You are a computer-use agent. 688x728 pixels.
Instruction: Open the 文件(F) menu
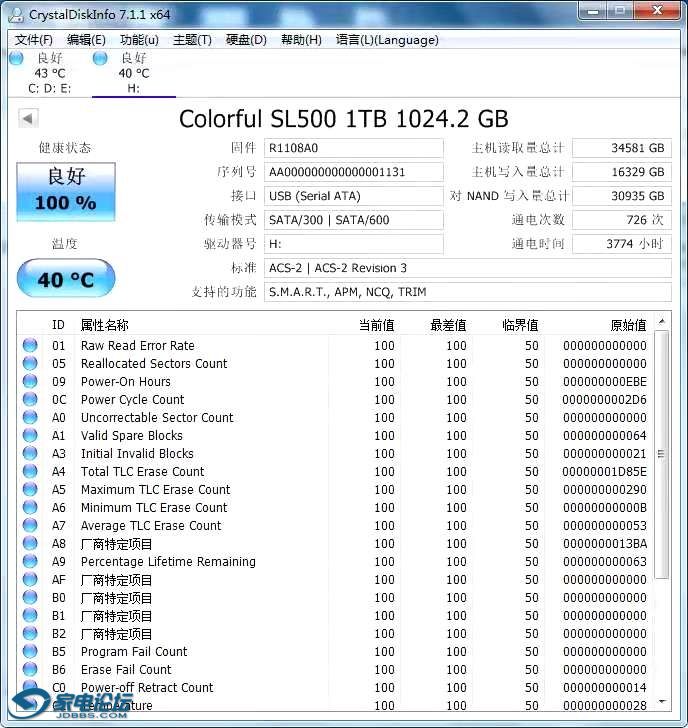point(33,40)
